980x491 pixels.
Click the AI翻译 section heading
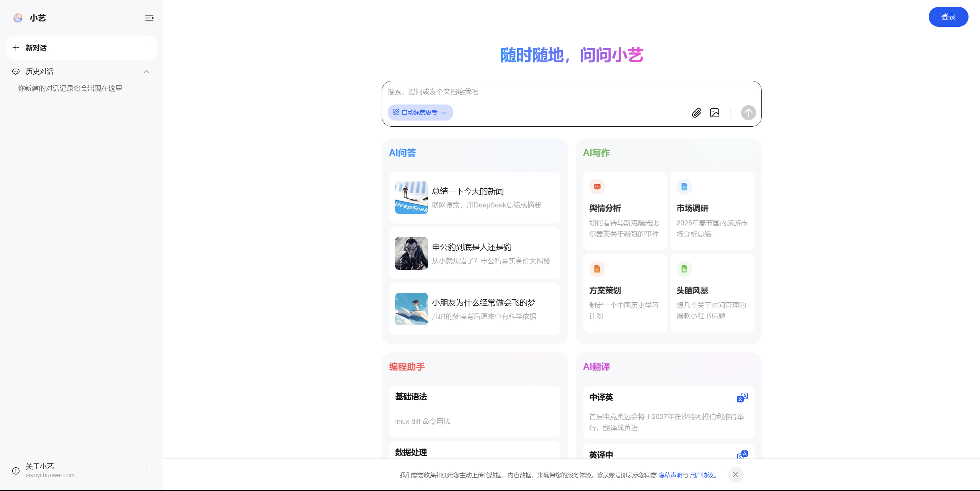click(596, 367)
